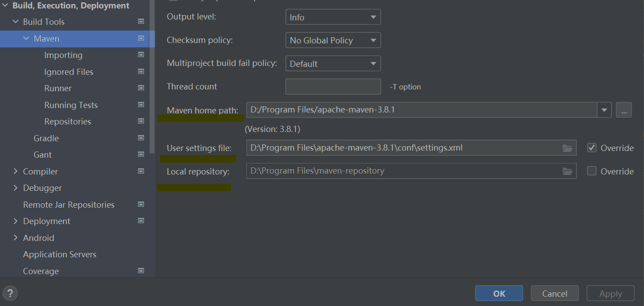Click project-level icon beside Runner
The image size is (644, 306).
tap(141, 88)
